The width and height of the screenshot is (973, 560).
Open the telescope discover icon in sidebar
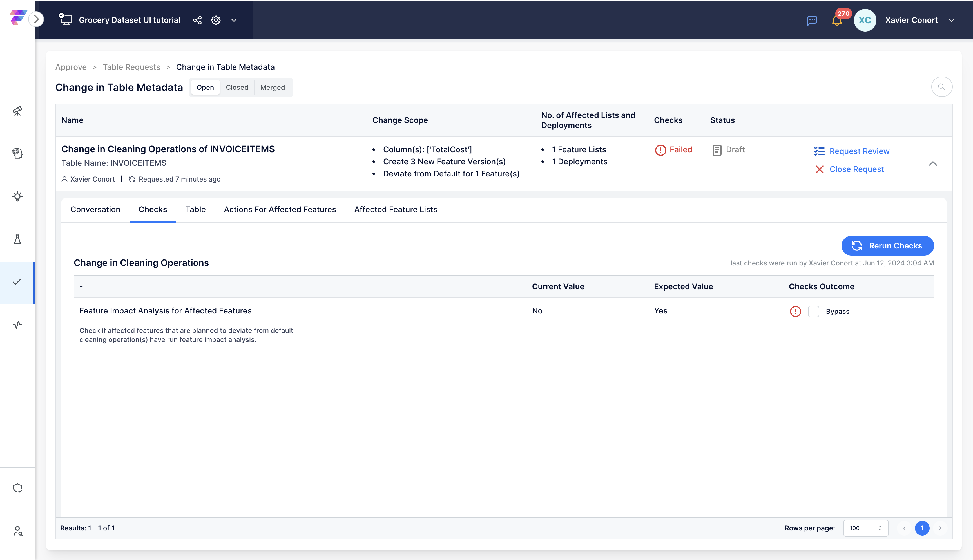pyautogui.click(x=17, y=111)
